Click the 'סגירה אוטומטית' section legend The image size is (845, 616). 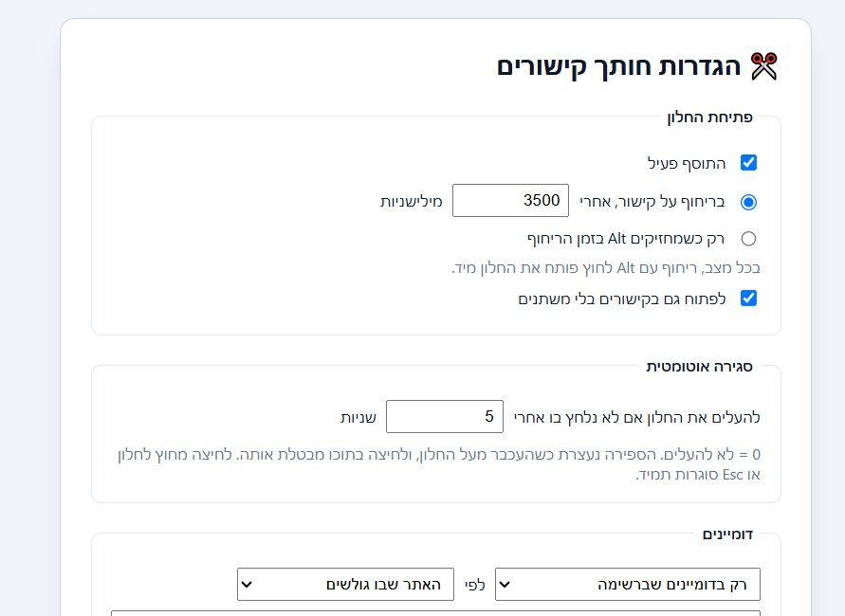[x=699, y=367]
